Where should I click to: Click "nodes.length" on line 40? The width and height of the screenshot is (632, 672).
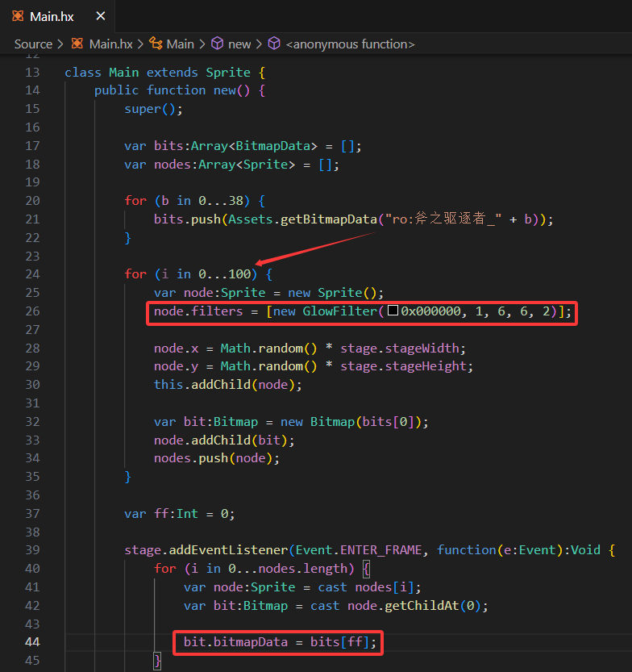pos(302,569)
